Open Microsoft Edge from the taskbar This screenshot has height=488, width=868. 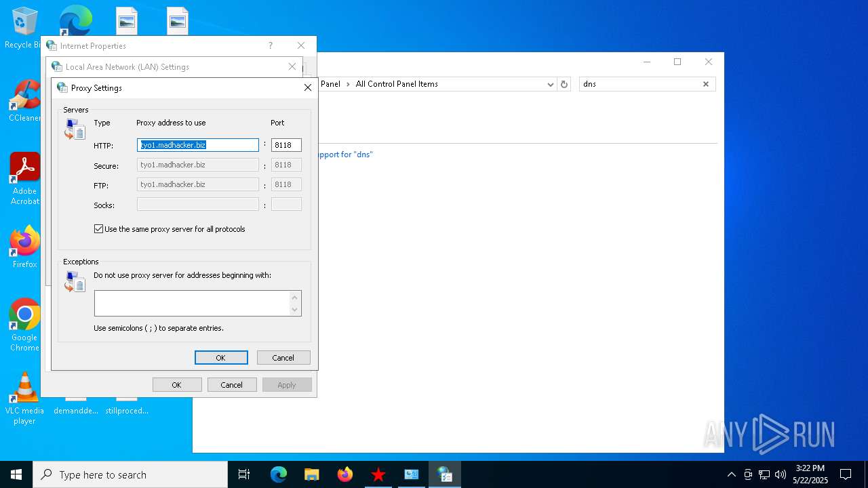click(279, 474)
